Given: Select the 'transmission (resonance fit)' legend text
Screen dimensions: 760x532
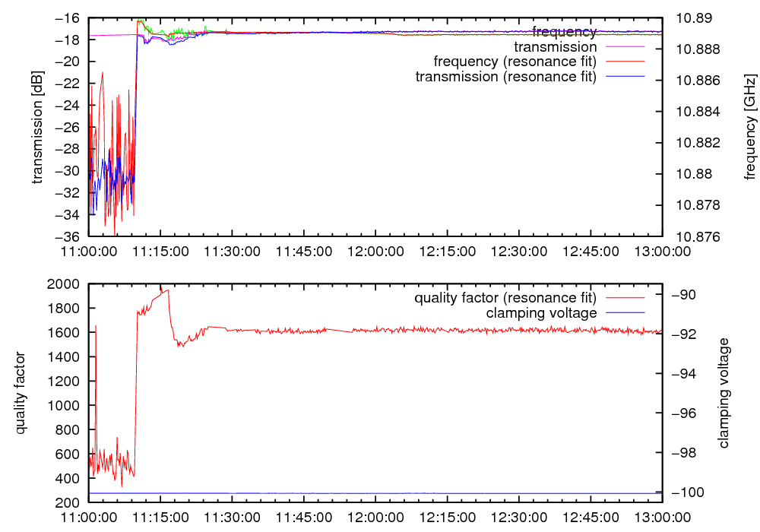Looking at the screenshot, I should click(506, 77).
